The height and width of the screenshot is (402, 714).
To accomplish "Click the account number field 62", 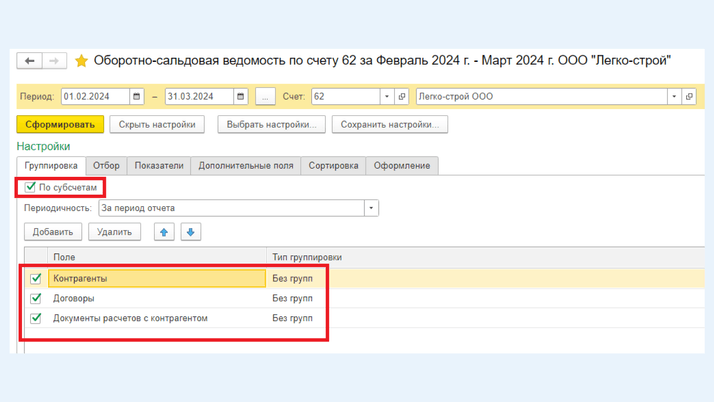I will [346, 97].
